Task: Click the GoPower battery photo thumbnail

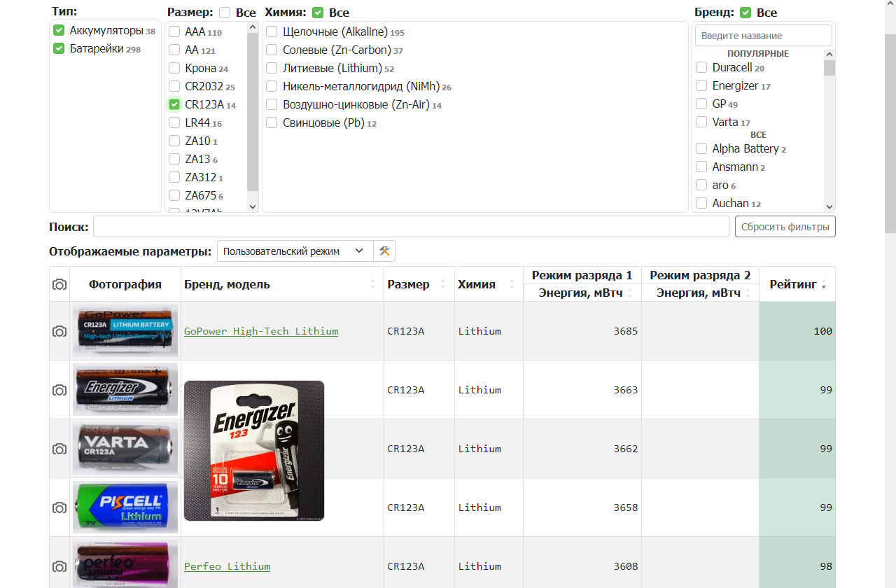Action: click(125, 331)
